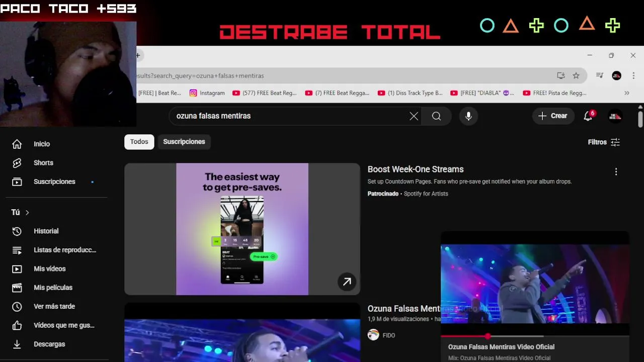Image resolution: width=644 pixels, height=362 pixels.
Task: Click the Crear button
Action: 553,116
